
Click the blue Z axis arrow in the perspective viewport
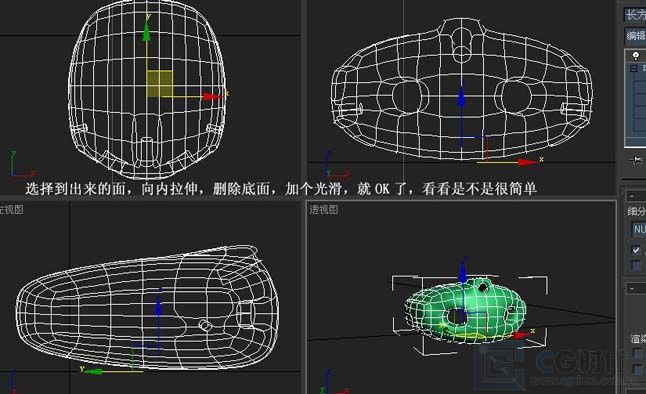click(x=463, y=272)
